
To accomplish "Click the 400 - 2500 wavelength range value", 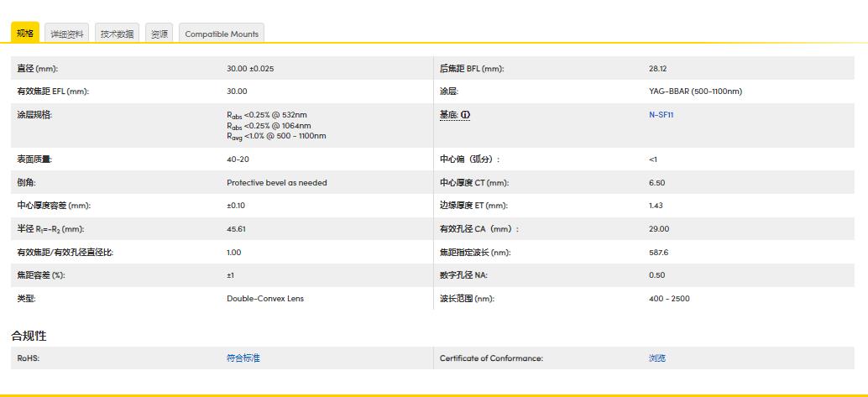I will (x=669, y=298).
